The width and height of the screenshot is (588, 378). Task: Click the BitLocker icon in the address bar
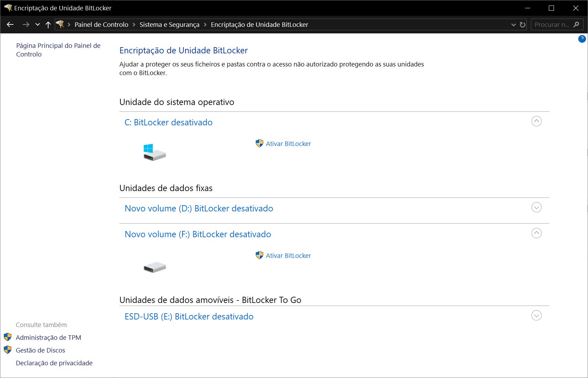60,24
